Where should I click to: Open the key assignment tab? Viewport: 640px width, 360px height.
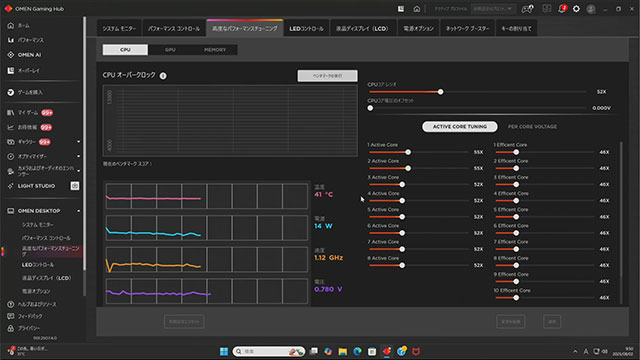tap(516, 29)
